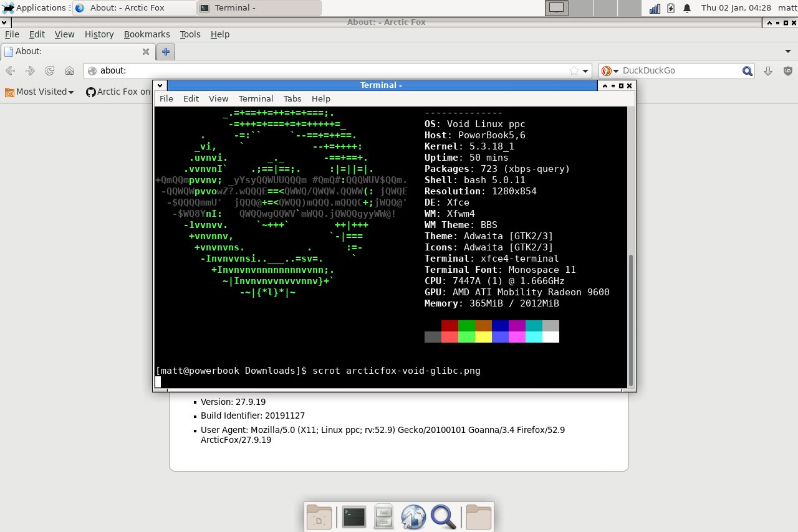798x532 pixels.
Task: Click the network signal strength icon
Action: pos(655,8)
